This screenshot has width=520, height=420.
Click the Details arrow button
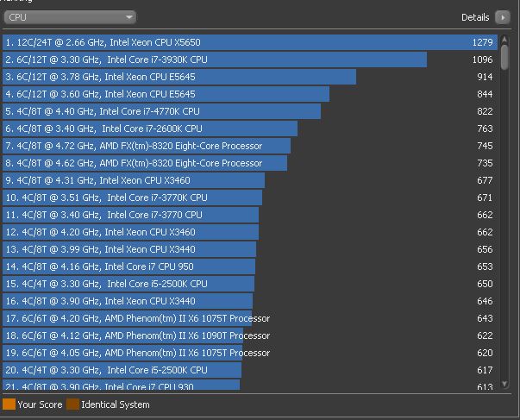503,17
